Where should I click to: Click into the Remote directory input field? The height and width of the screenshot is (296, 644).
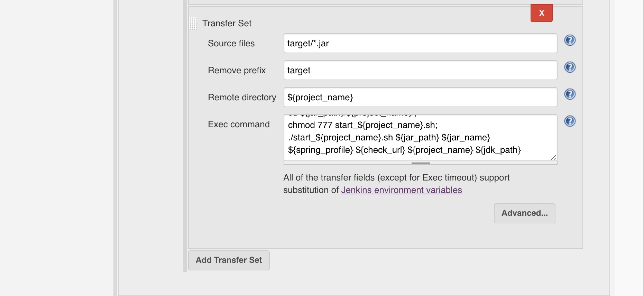pos(421,97)
